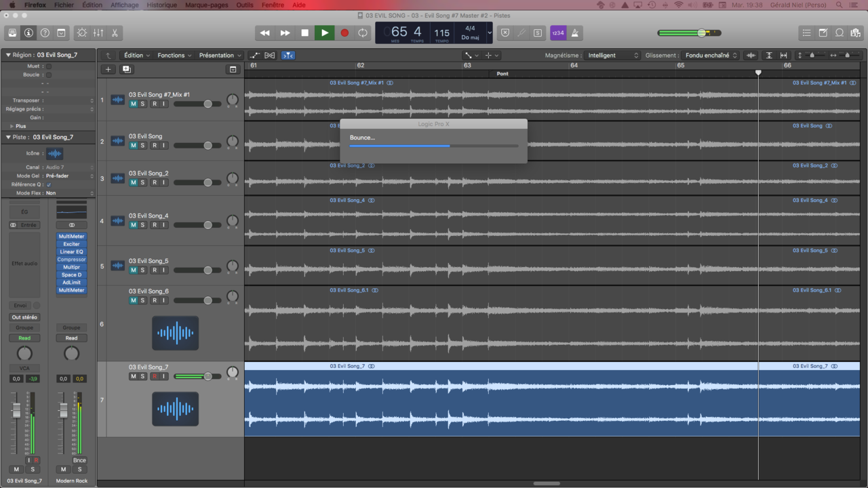Viewport: 868px width, 488px height.
Task: Solo the 03 Evil Song_5 track
Action: (x=143, y=270)
